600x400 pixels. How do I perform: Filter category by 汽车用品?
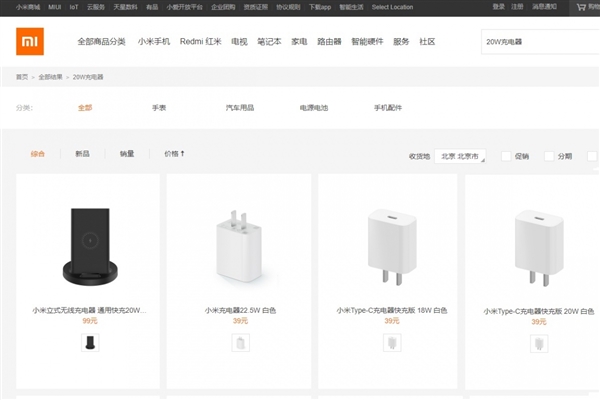[240, 108]
